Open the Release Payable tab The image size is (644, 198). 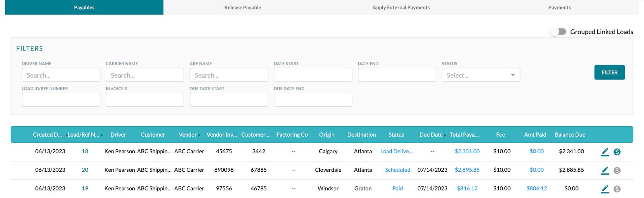tap(243, 7)
